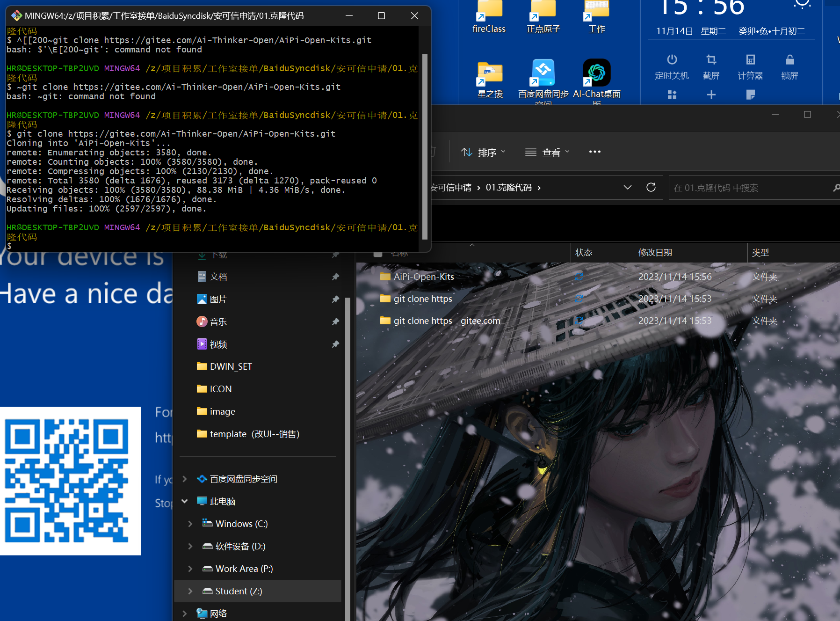Click the pin icon next to 视频

335,344
